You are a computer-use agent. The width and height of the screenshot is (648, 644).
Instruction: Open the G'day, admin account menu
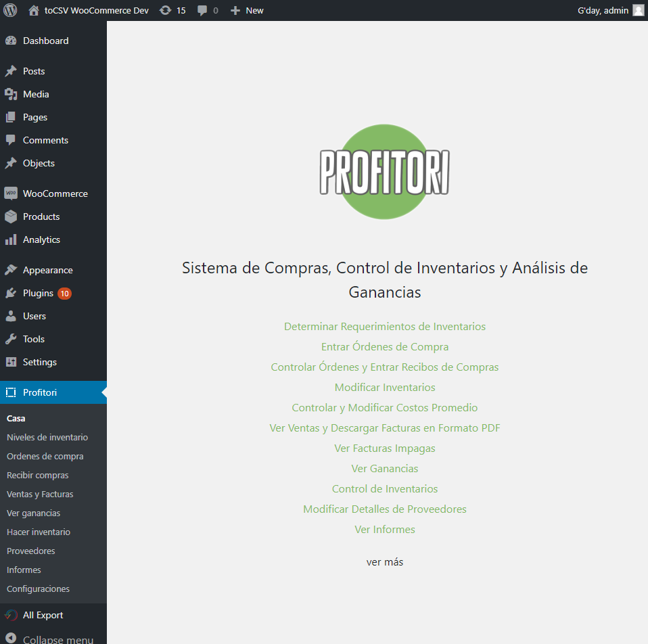pyautogui.click(x=603, y=10)
